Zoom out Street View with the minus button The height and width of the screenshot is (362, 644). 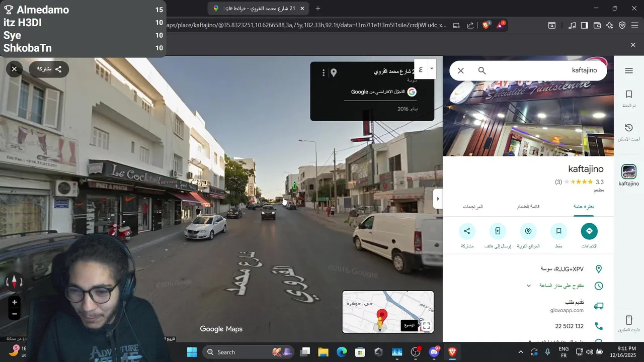[x=14, y=314]
